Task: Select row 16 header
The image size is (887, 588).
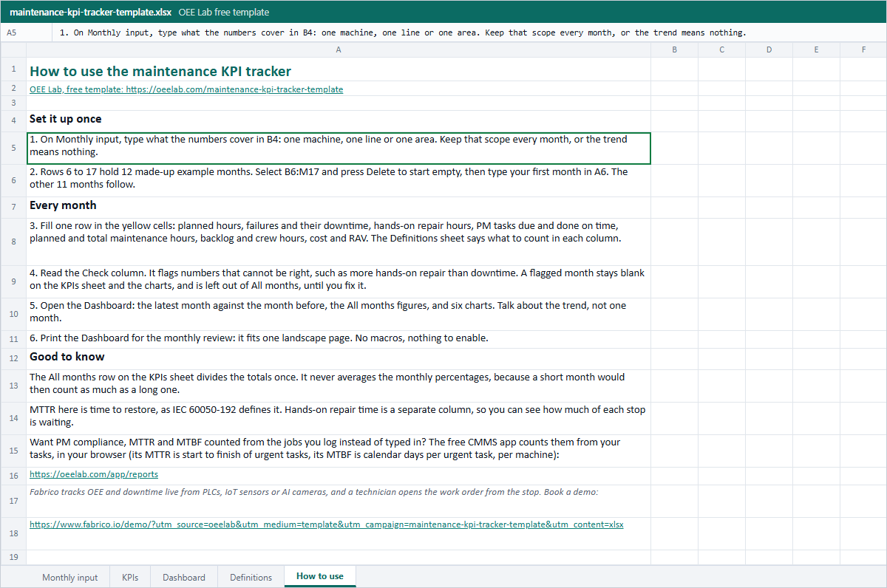Action: [x=13, y=476]
